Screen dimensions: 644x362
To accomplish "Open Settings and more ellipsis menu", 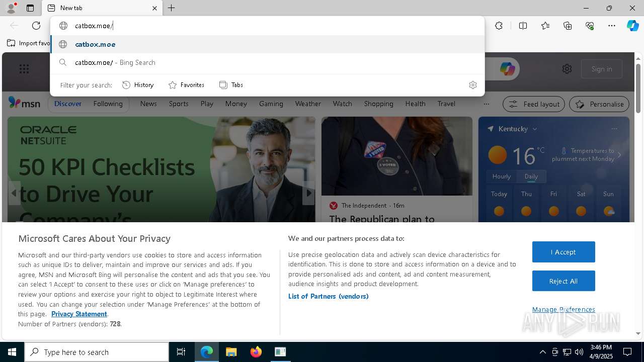I will (x=612, y=26).
